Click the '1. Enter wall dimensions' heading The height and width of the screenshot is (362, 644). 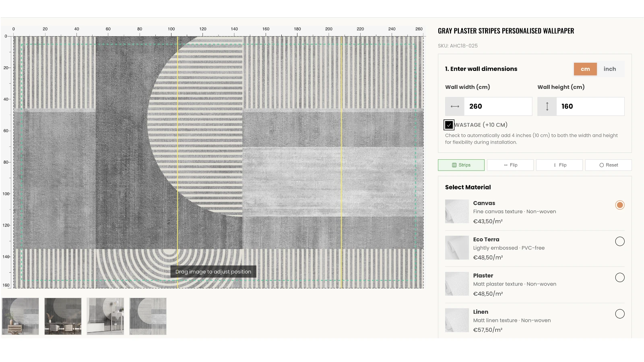tap(481, 69)
